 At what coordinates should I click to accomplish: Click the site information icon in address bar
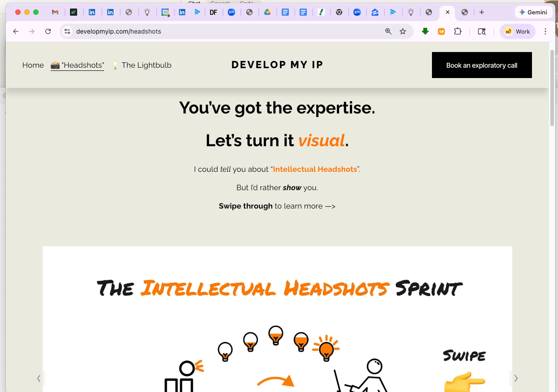tap(67, 31)
